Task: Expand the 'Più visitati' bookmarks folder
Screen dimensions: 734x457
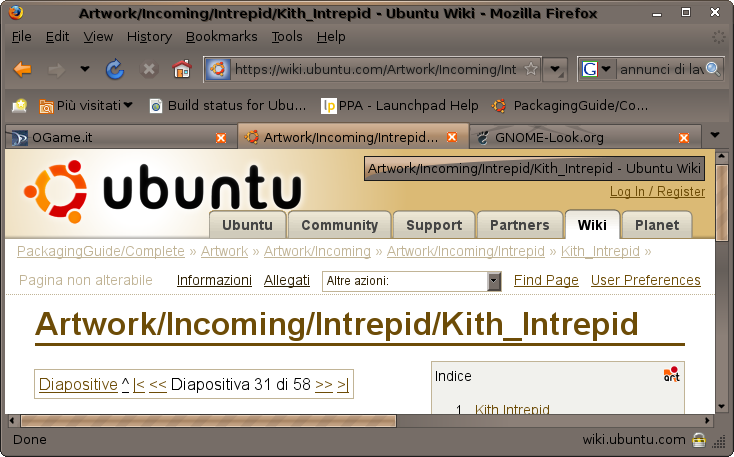Action: point(86,106)
